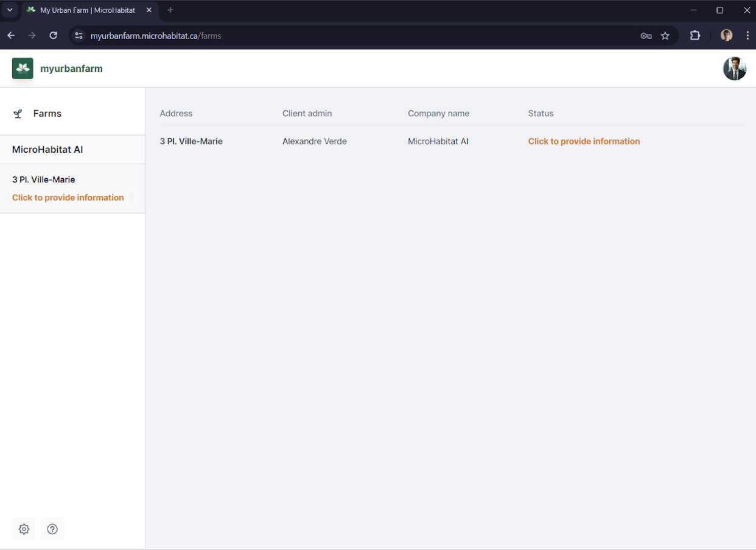Click the myurbanfarm green logo icon
This screenshot has width=756, height=550.
tap(23, 68)
